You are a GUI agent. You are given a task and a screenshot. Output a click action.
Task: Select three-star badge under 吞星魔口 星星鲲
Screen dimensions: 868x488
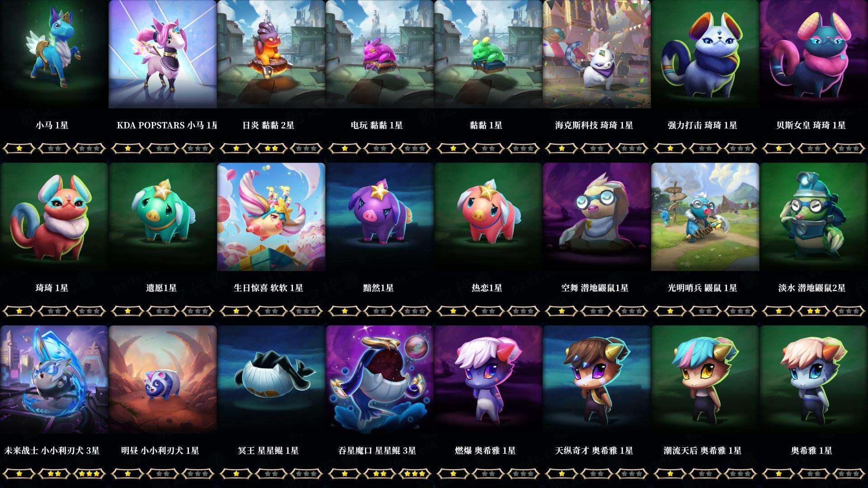pyautogui.click(x=415, y=474)
